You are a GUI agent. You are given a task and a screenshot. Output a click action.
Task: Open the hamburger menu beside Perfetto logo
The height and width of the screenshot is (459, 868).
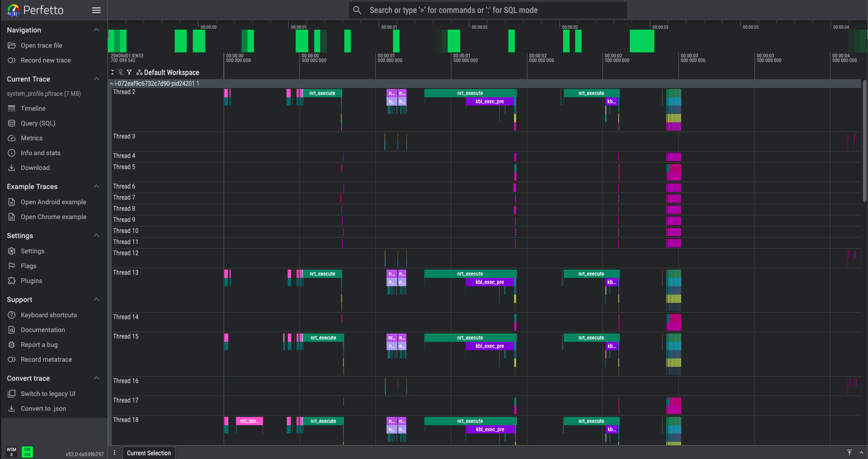coord(96,10)
